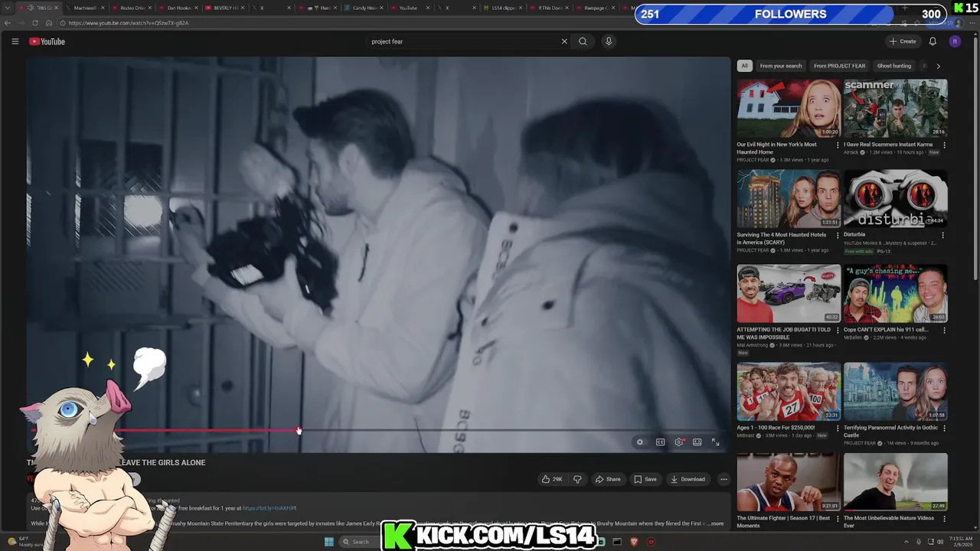Select 'From your search' chip
980x551 pixels.
[x=781, y=66]
